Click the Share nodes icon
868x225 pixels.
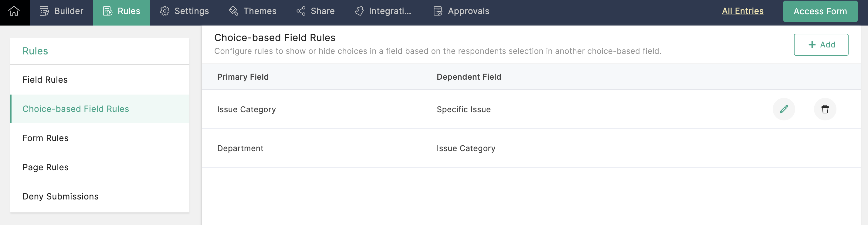tap(301, 12)
